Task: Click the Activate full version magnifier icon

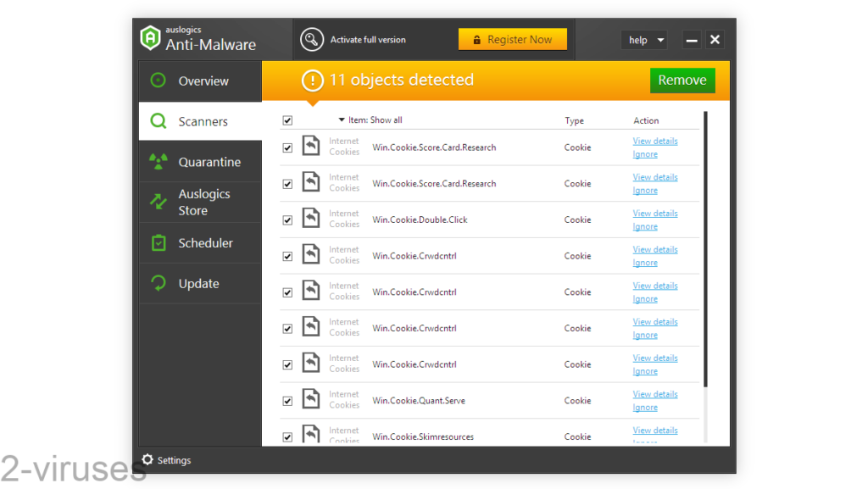Action: [312, 38]
